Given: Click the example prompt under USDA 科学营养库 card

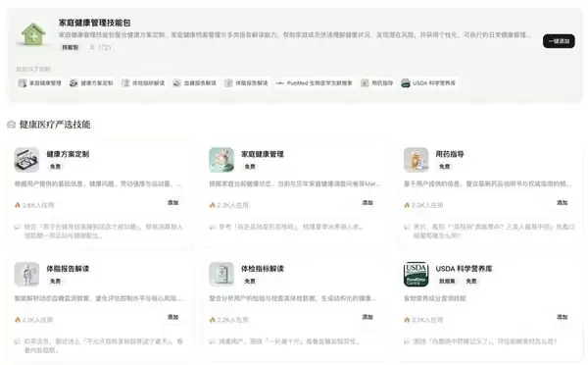Looking at the screenshot, I should pos(485,341).
